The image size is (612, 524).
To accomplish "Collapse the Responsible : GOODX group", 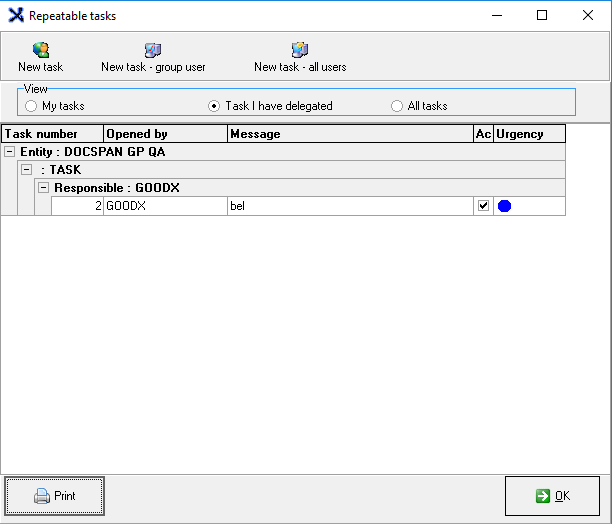I will (43, 188).
